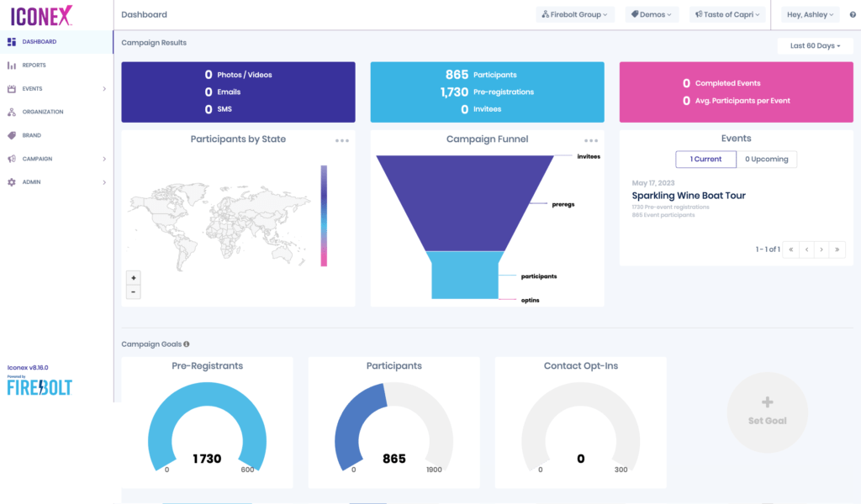
Task: Switch to the 0 Upcoming events tab
Action: 767,159
